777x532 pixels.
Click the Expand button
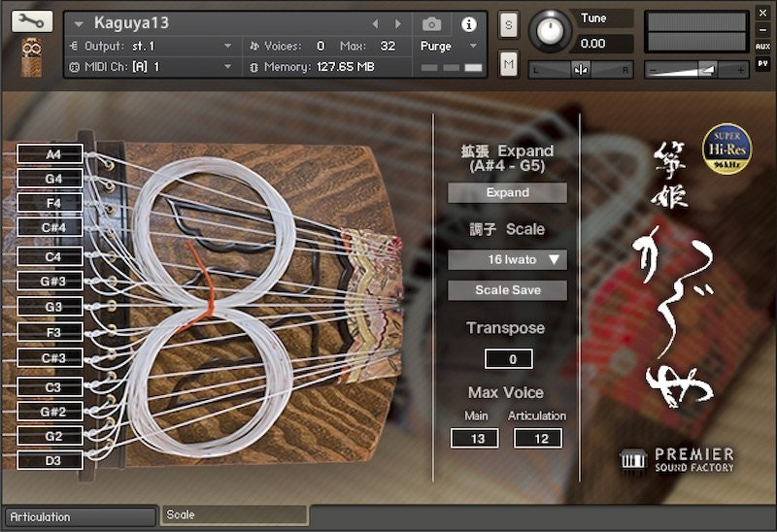(x=507, y=192)
